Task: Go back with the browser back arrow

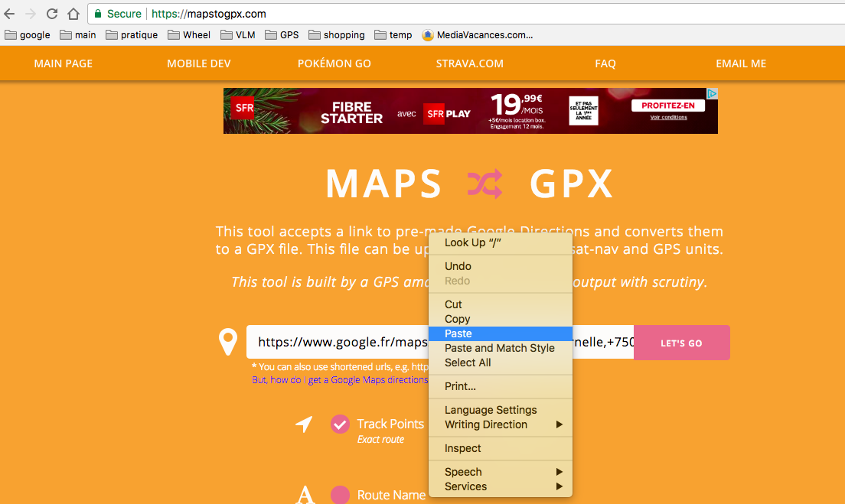Action: coord(9,14)
